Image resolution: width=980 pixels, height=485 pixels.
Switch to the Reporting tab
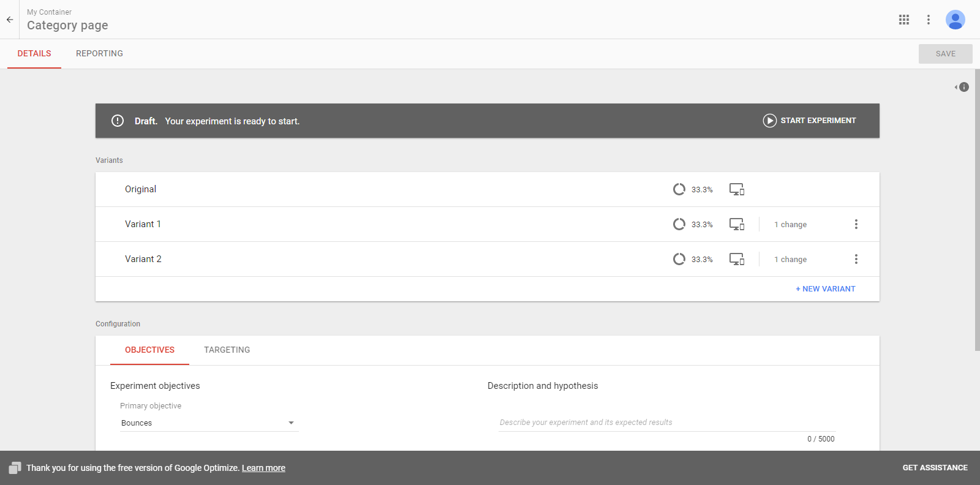[99, 54]
